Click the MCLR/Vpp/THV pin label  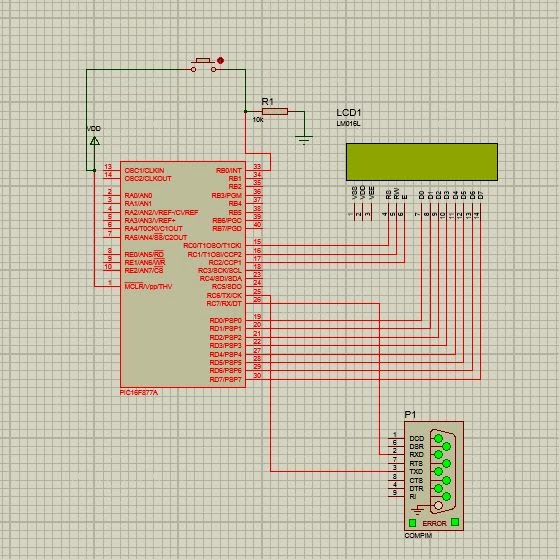click(148, 287)
